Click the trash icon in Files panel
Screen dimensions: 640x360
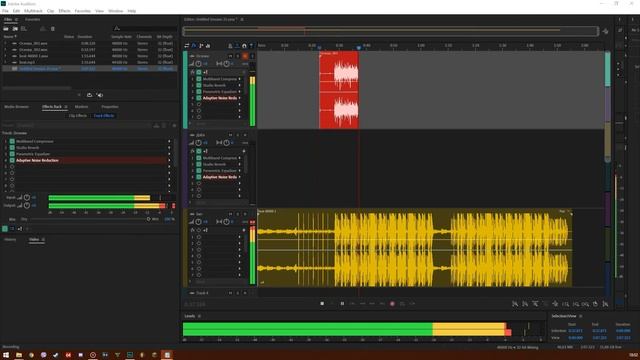point(53,29)
